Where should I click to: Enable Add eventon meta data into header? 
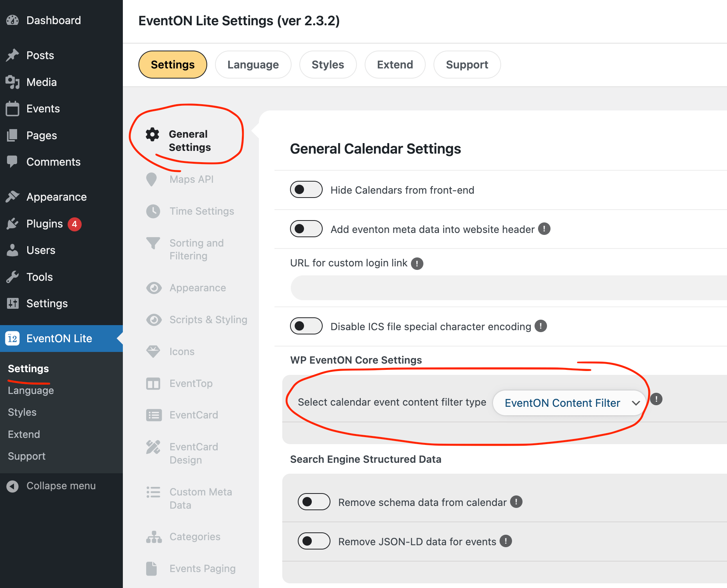[x=306, y=229]
